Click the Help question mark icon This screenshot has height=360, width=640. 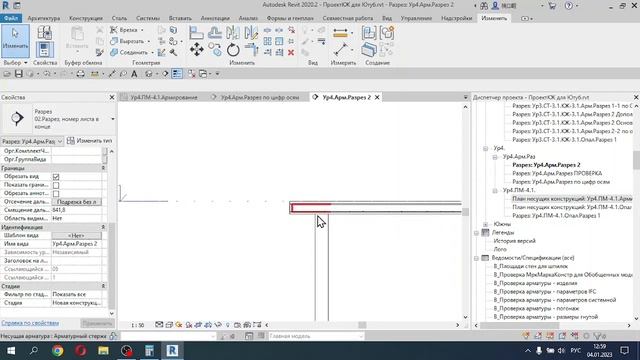coord(569,6)
